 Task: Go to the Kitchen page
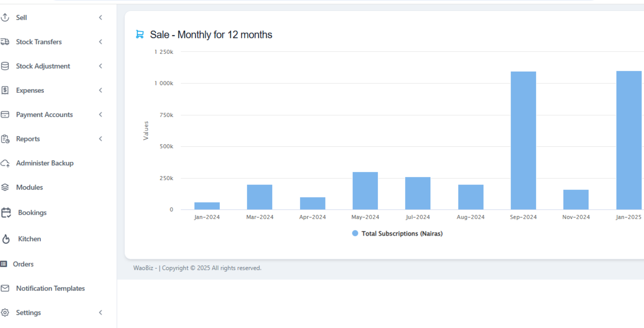[30, 239]
